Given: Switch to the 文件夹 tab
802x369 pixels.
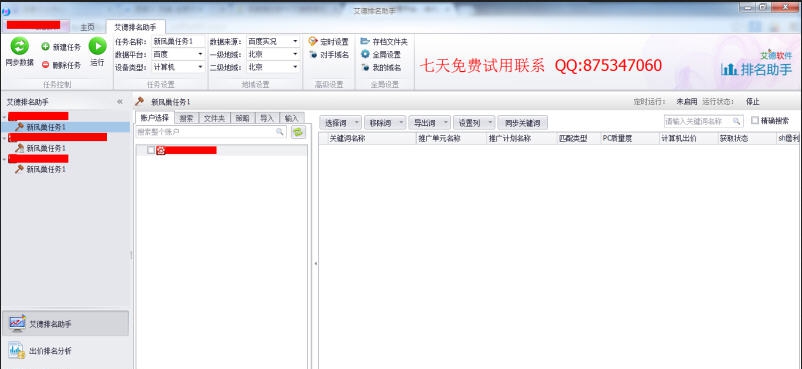Looking at the screenshot, I should (214, 118).
